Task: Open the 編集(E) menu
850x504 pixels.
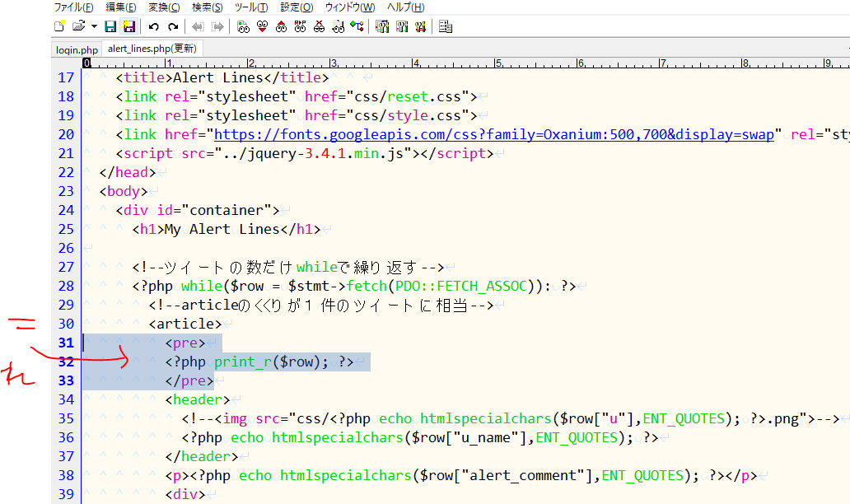Action: pyautogui.click(x=120, y=7)
